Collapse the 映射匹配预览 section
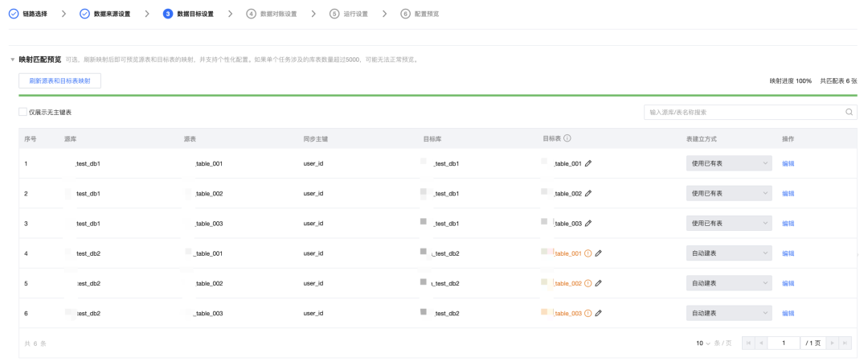The height and width of the screenshot is (362, 868). 13,60
